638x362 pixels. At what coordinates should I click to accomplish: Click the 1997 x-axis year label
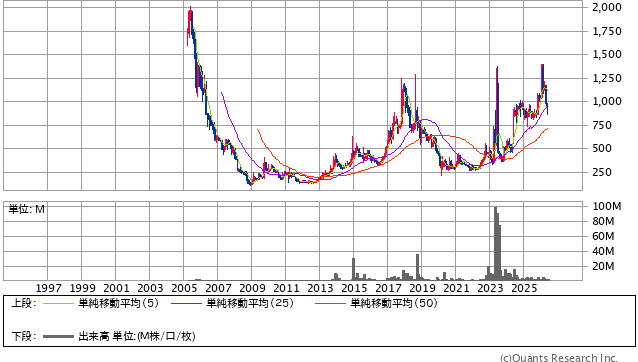point(48,288)
